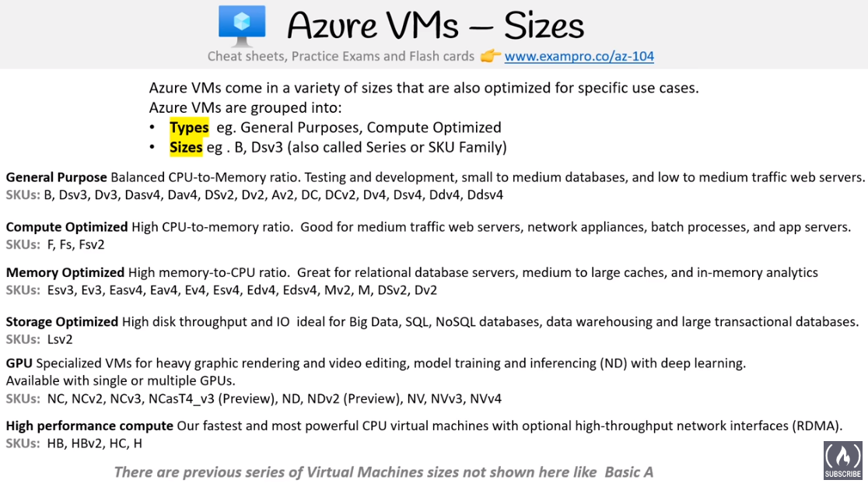
Task: Click the highlighted Types keyword
Action: pyautogui.click(x=189, y=128)
